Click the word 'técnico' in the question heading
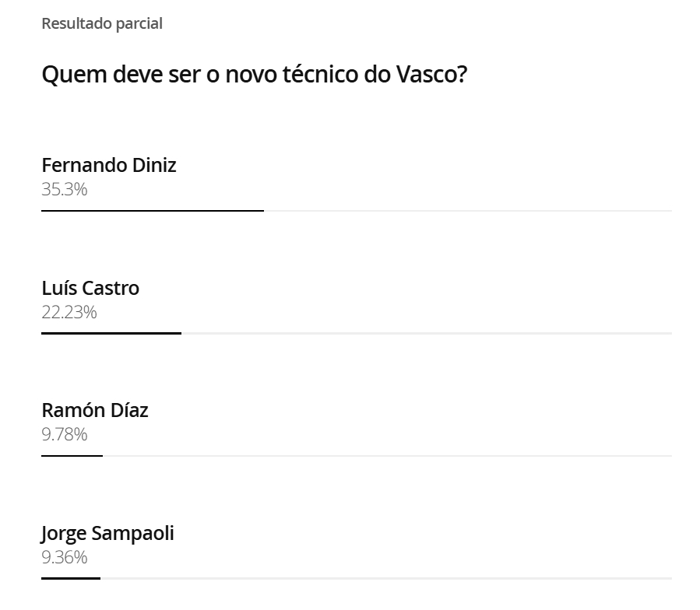This screenshot has width=700, height=610. (320, 74)
